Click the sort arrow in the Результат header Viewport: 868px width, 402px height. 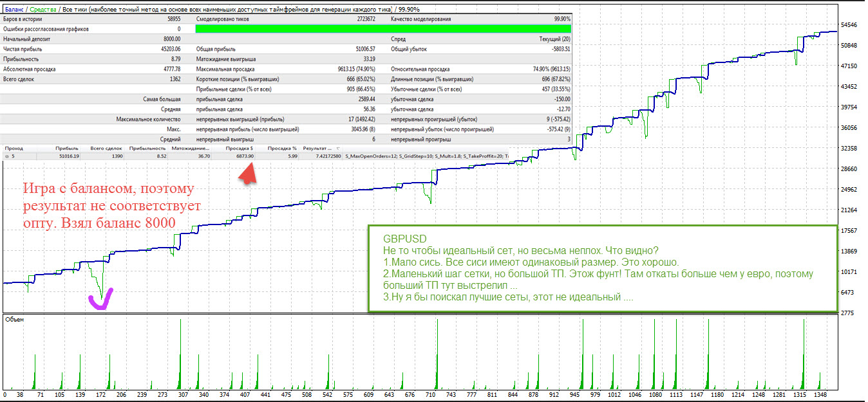pos(339,148)
